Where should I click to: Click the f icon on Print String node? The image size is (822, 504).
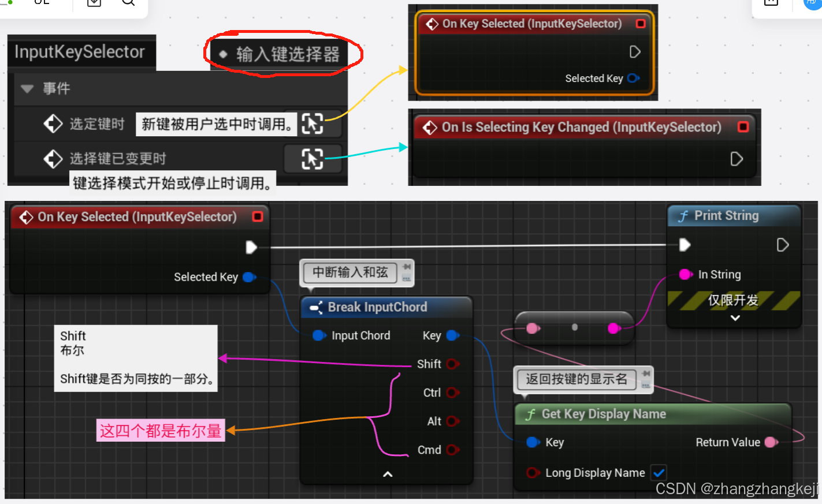coord(685,216)
